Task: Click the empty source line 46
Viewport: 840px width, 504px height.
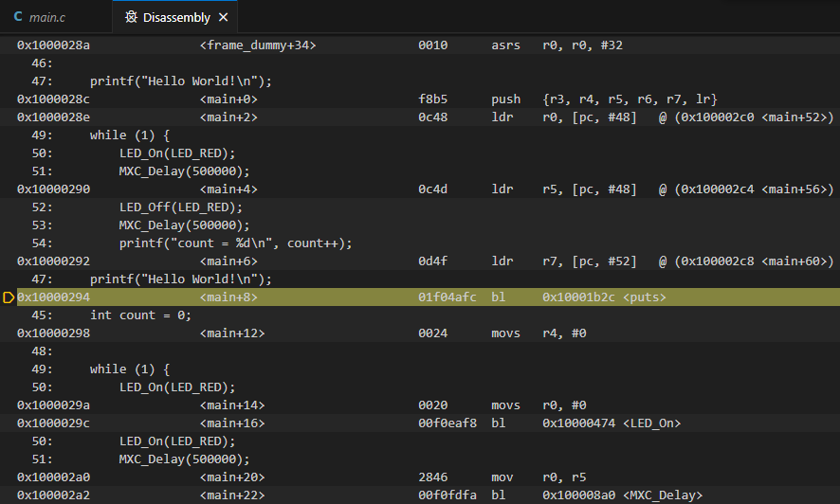Action: [x=43, y=63]
